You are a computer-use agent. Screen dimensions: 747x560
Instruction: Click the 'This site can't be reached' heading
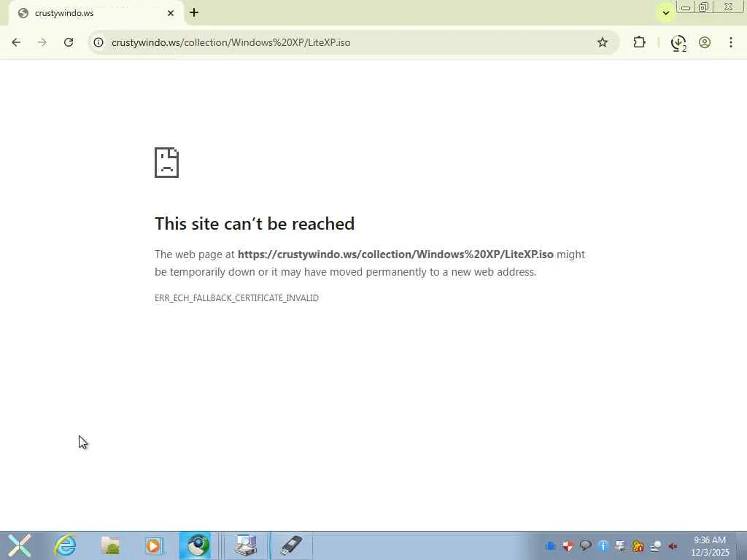pos(255,224)
